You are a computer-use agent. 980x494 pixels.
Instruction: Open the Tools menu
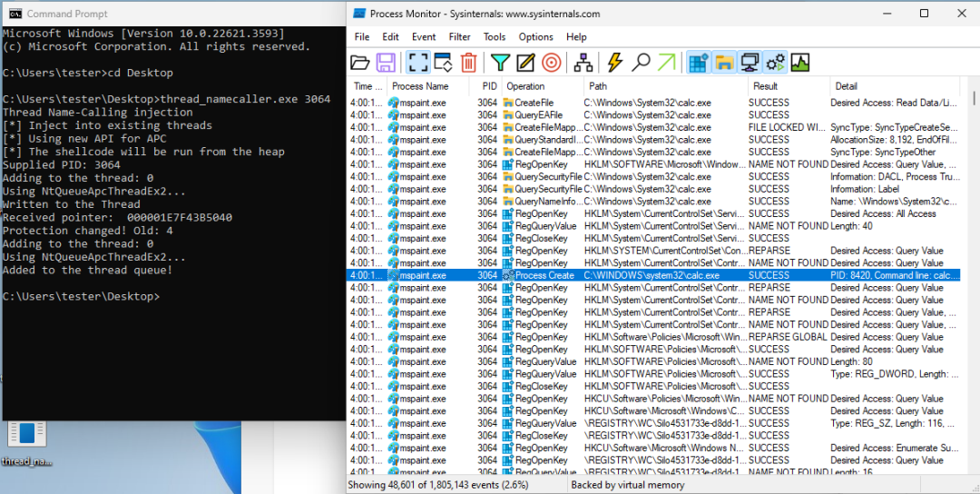click(495, 37)
